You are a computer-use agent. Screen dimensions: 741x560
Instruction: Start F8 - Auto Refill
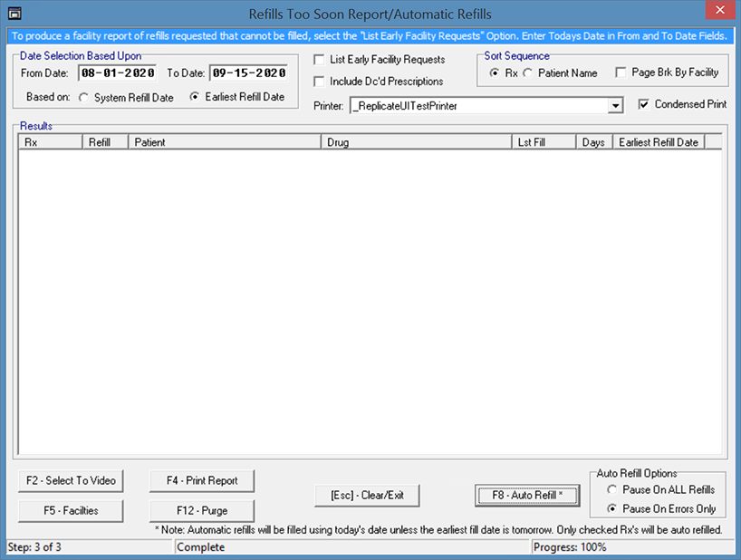click(x=526, y=495)
